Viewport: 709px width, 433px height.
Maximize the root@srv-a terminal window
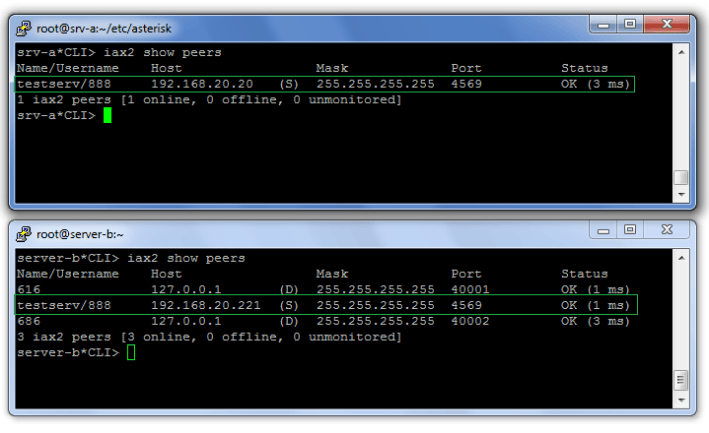click(630, 24)
